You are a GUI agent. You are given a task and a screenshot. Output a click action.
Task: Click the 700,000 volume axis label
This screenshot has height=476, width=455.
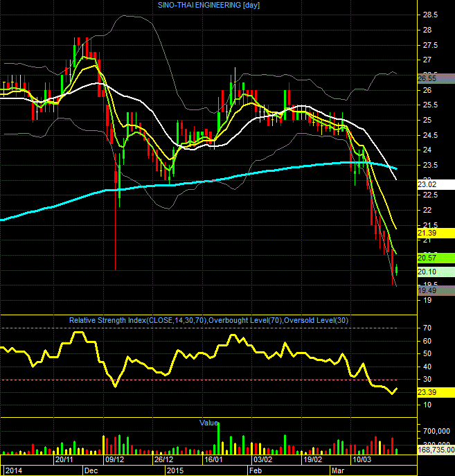pos(436,431)
